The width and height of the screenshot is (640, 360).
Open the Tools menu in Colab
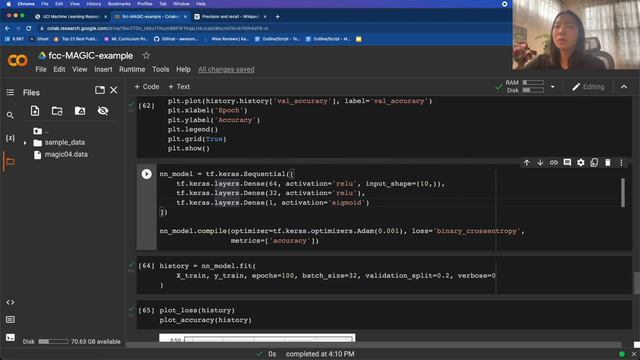coord(160,69)
